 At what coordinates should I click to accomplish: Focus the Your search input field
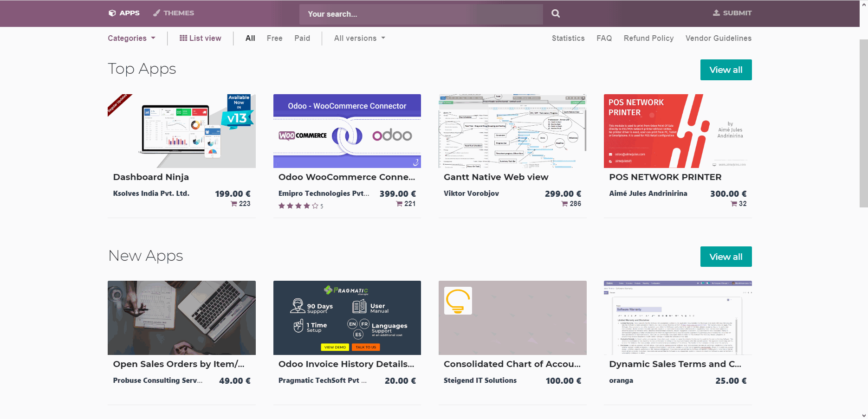click(421, 14)
